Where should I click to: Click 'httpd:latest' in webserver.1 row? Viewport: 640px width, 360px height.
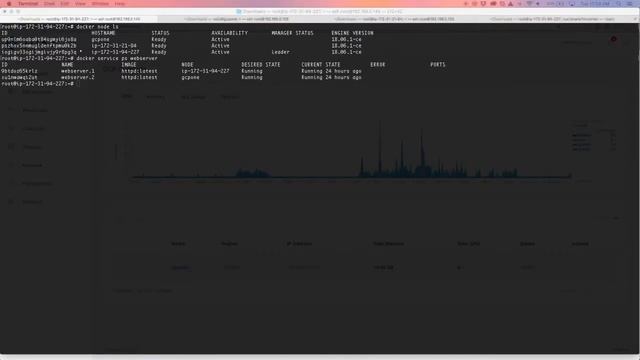coord(139,71)
